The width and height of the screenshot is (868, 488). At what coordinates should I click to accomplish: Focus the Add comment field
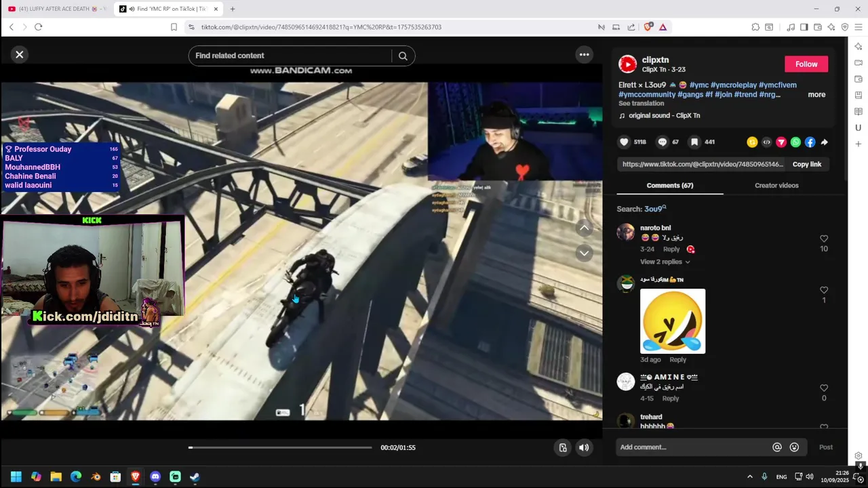(x=693, y=447)
